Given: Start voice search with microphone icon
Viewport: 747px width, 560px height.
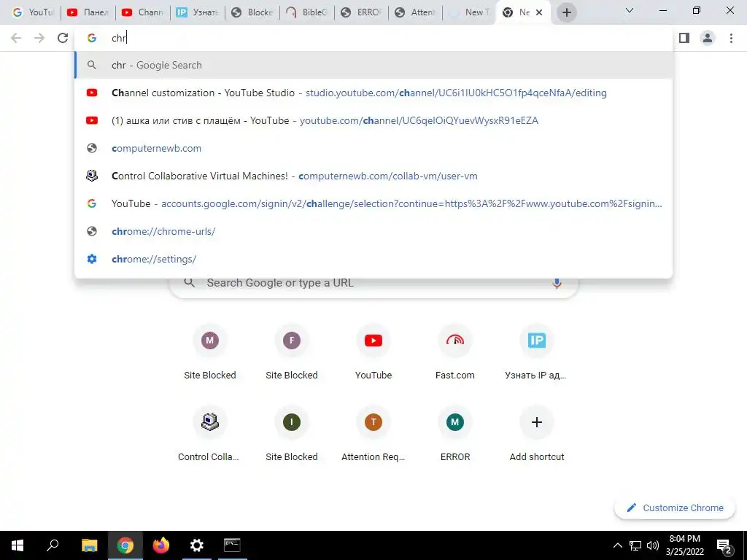Looking at the screenshot, I should 557,284.
